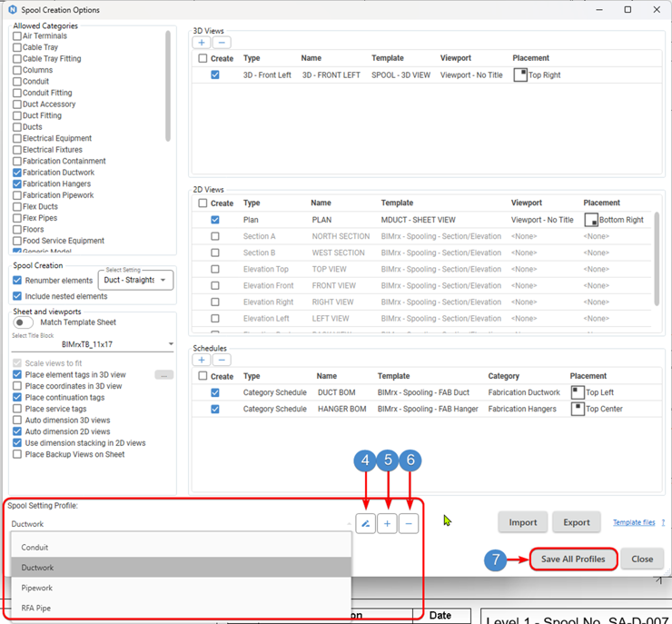Viewport: 672px width, 624px height.
Task: Enable Section A 2D view creation
Action: [x=215, y=236]
